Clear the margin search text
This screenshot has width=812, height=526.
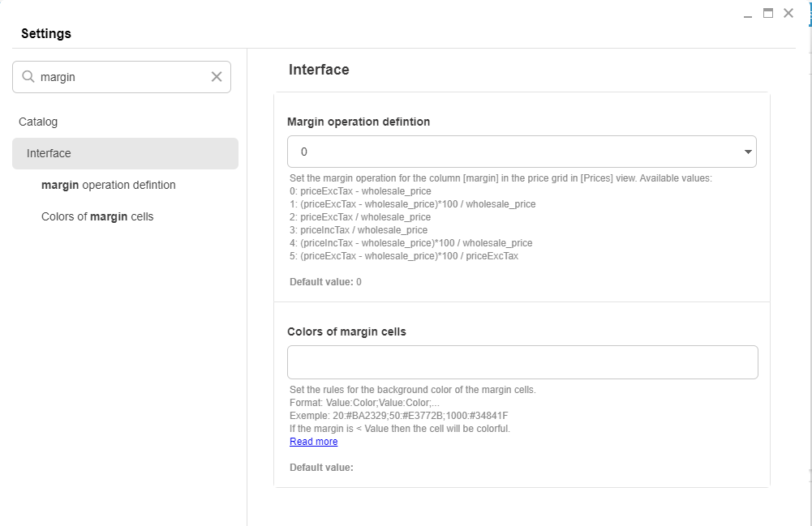pyautogui.click(x=217, y=77)
